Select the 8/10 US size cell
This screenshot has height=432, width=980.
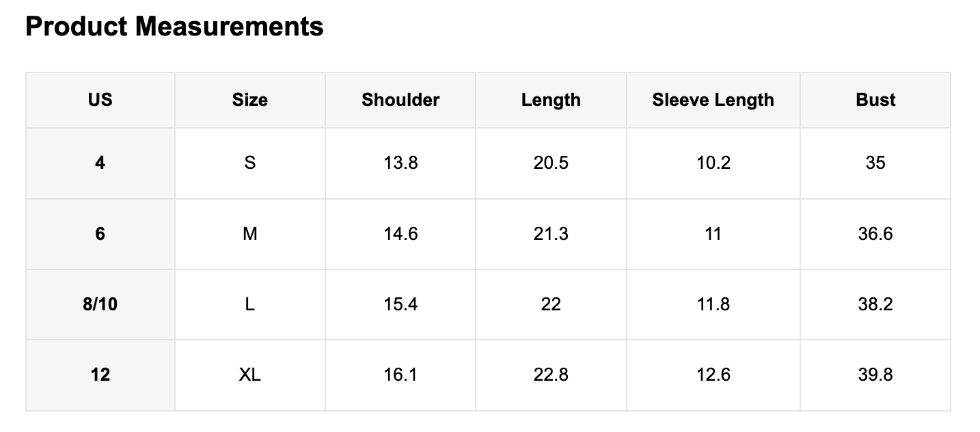(x=100, y=304)
